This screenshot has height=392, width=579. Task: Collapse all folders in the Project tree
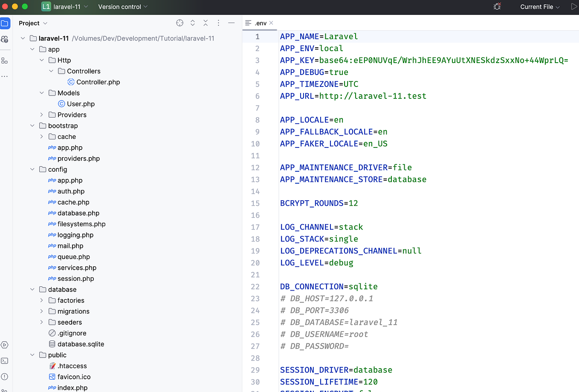[x=206, y=23]
